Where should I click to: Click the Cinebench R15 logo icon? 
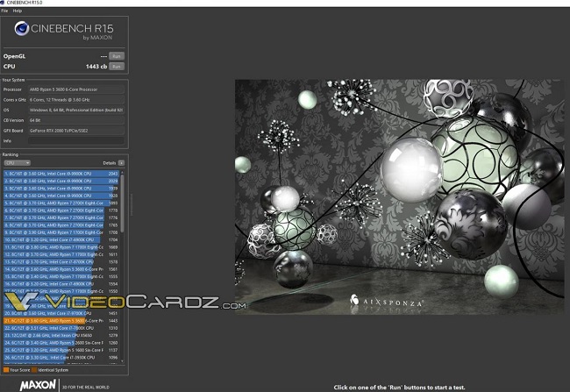[22, 28]
